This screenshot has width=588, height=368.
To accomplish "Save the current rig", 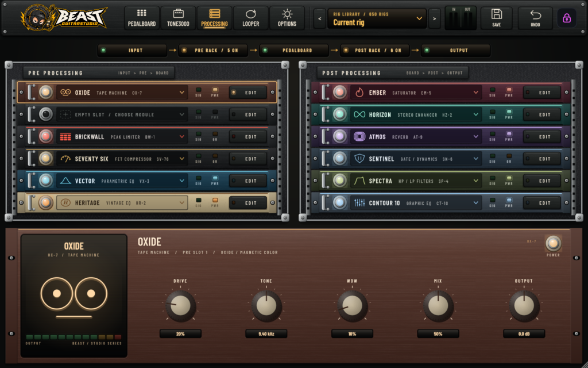I will [497, 18].
